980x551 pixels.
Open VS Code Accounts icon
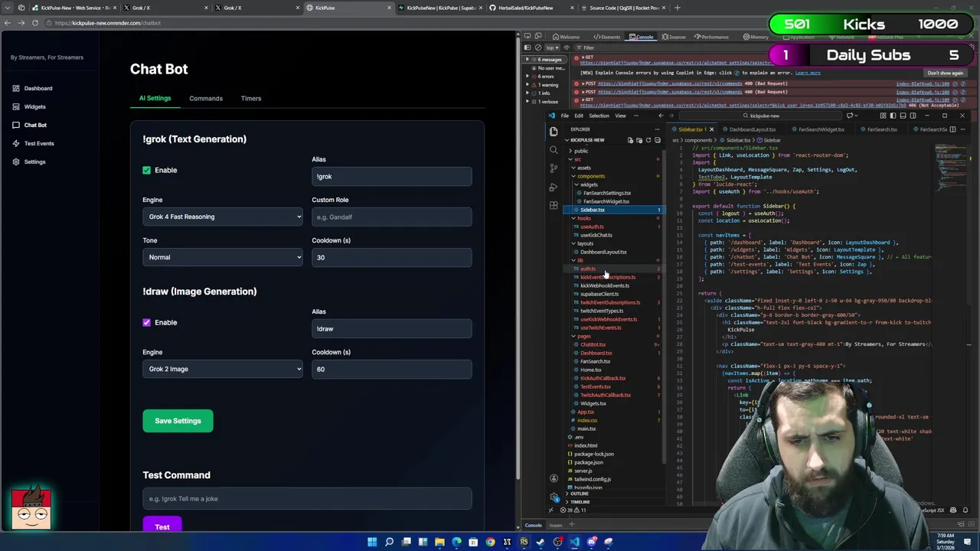click(554, 478)
